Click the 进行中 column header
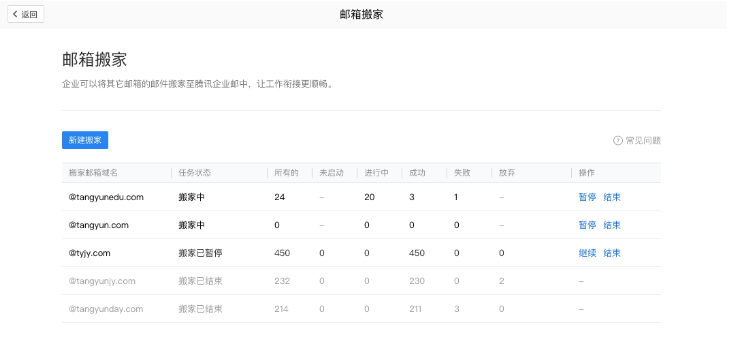The width and height of the screenshot is (732, 361). click(376, 173)
